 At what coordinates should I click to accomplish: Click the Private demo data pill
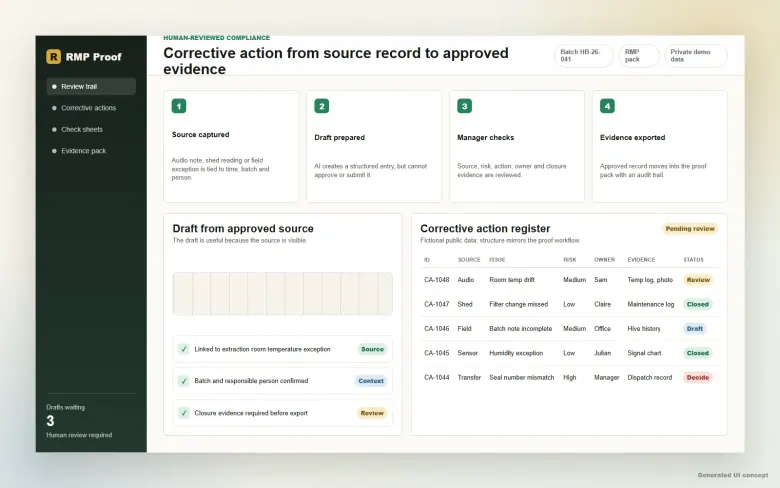coord(695,55)
